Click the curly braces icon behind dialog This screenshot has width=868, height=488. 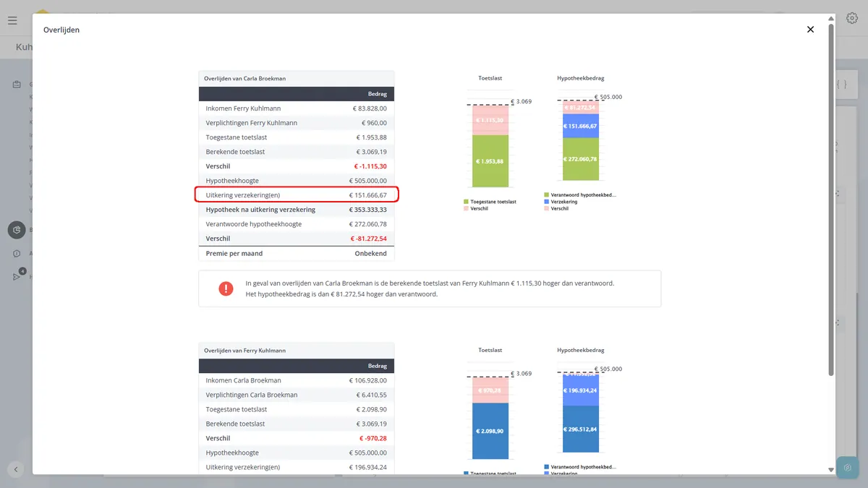pos(841,85)
